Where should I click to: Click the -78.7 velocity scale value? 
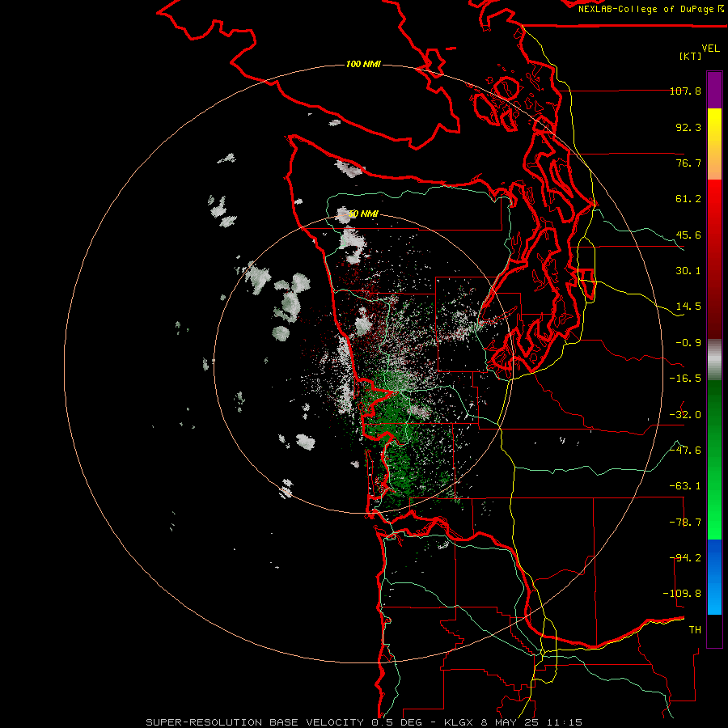click(x=685, y=523)
